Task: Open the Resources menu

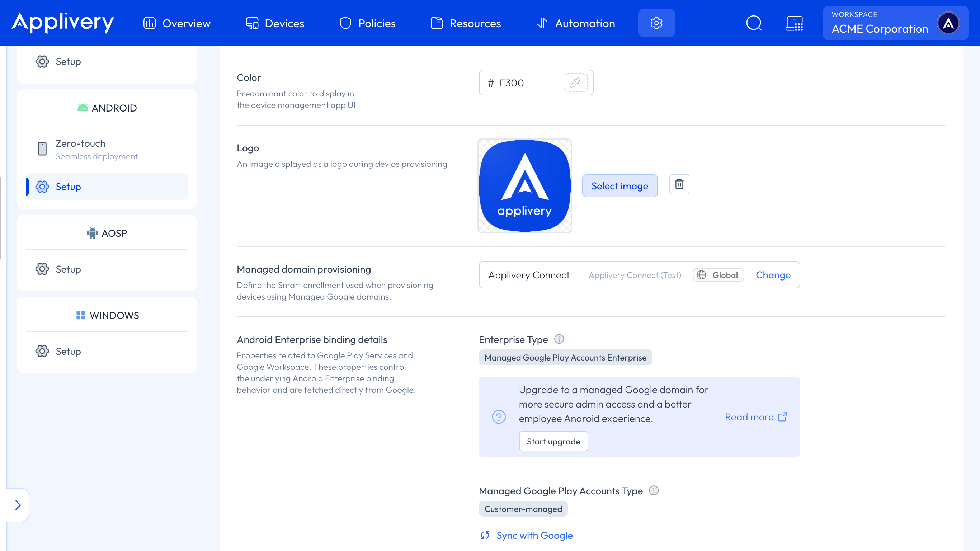Action: (466, 23)
